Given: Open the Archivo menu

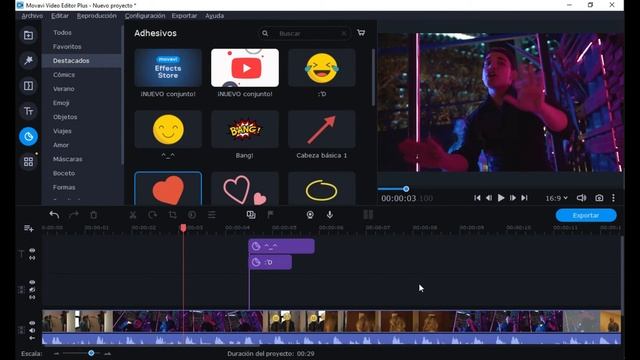Looking at the screenshot, I should (x=32, y=16).
